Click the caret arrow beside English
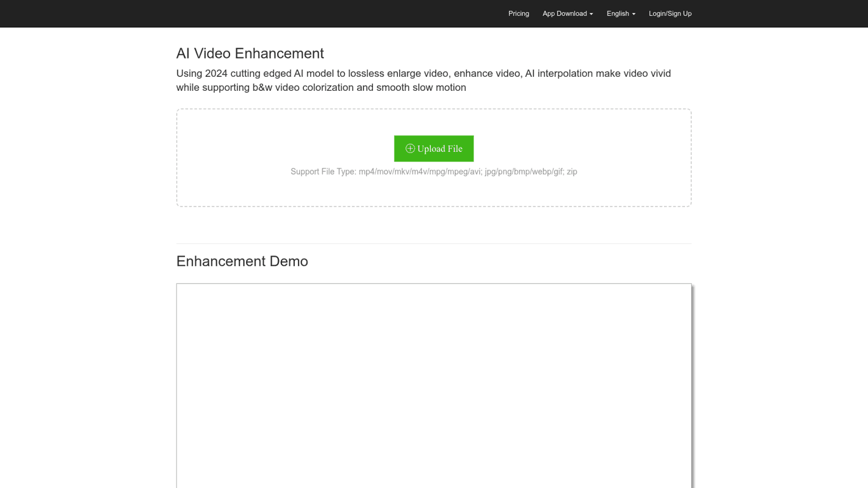 pyautogui.click(x=634, y=14)
